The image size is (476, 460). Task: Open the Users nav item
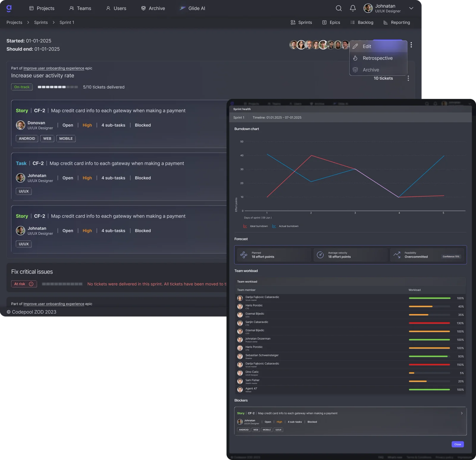coord(116,8)
